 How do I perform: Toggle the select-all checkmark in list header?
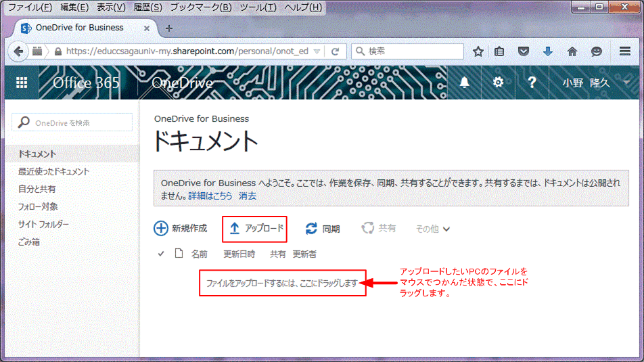pos(161,254)
